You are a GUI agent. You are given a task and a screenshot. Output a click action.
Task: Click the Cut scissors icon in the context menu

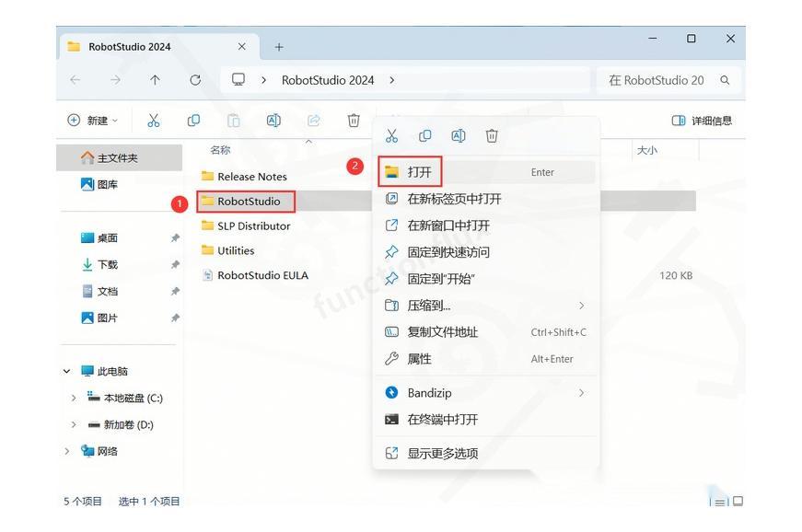coord(391,136)
